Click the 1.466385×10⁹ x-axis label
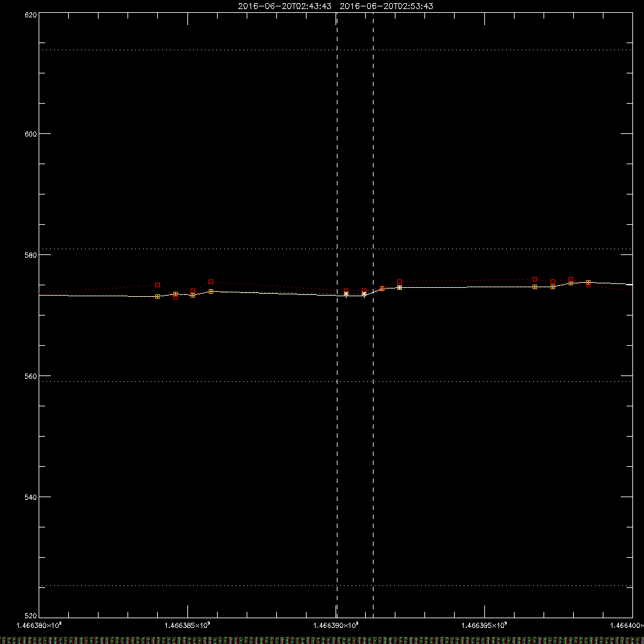 [x=187, y=625]
